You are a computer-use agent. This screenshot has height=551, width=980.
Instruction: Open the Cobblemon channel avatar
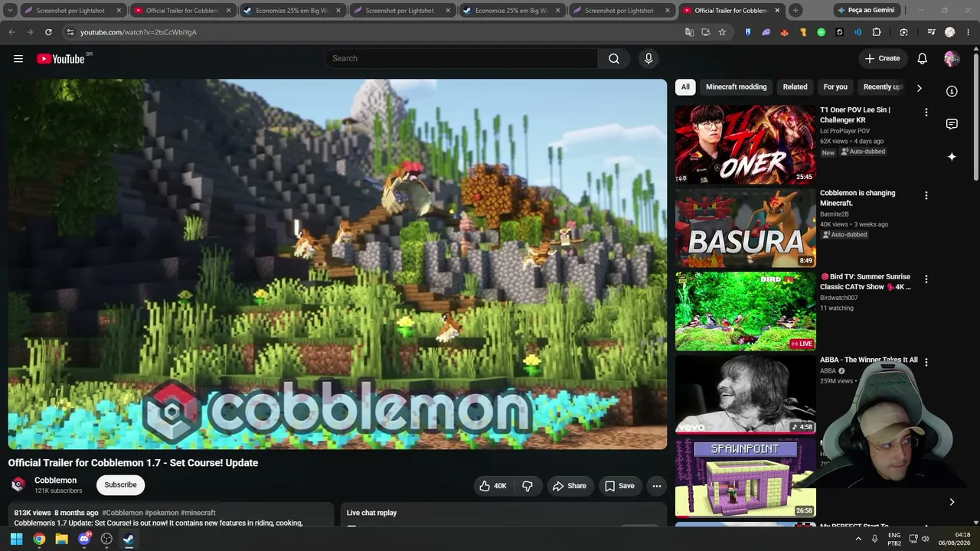coord(18,484)
